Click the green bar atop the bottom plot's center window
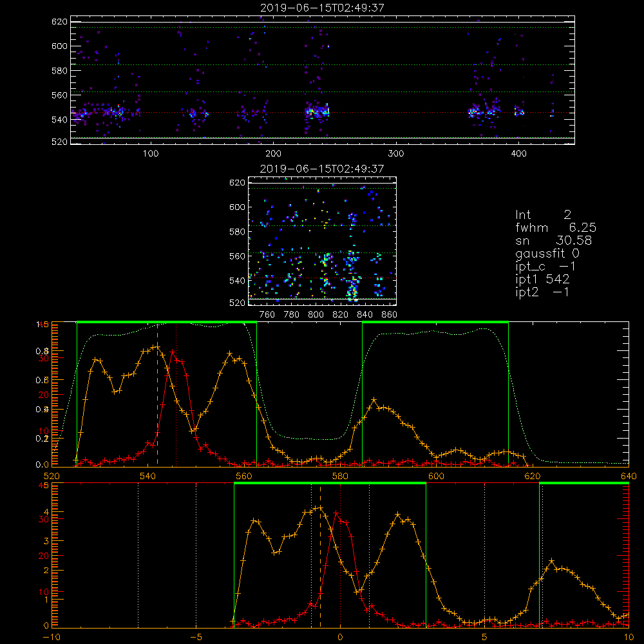The width and height of the screenshot is (644, 644). click(330, 484)
